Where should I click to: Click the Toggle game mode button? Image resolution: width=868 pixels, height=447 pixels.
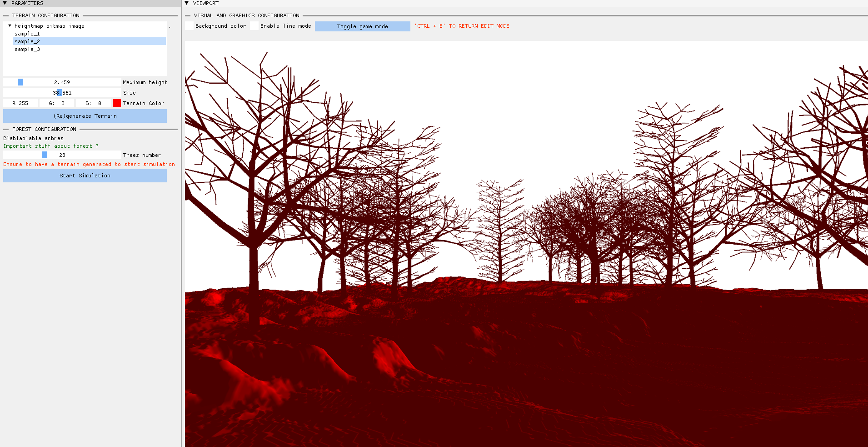click(x=362, y=26)
